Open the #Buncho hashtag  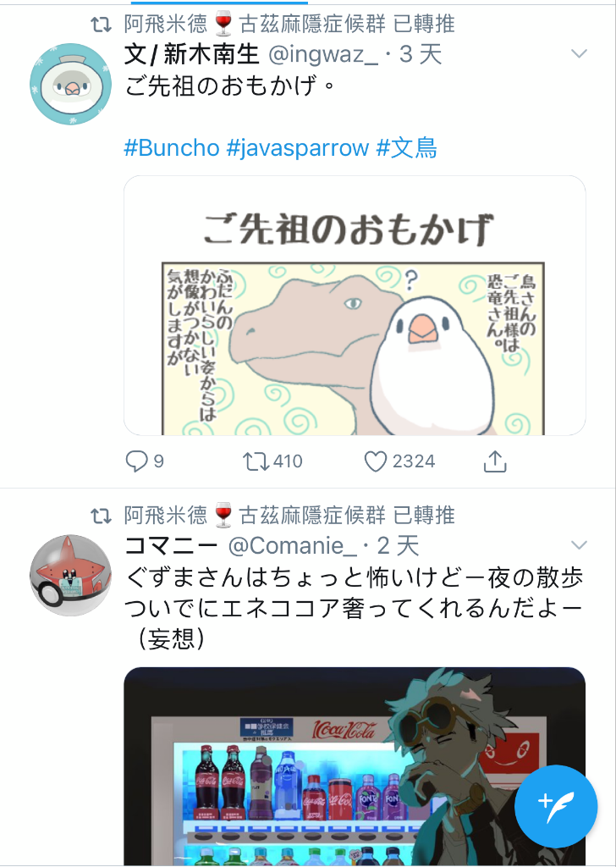pos(172,147)
